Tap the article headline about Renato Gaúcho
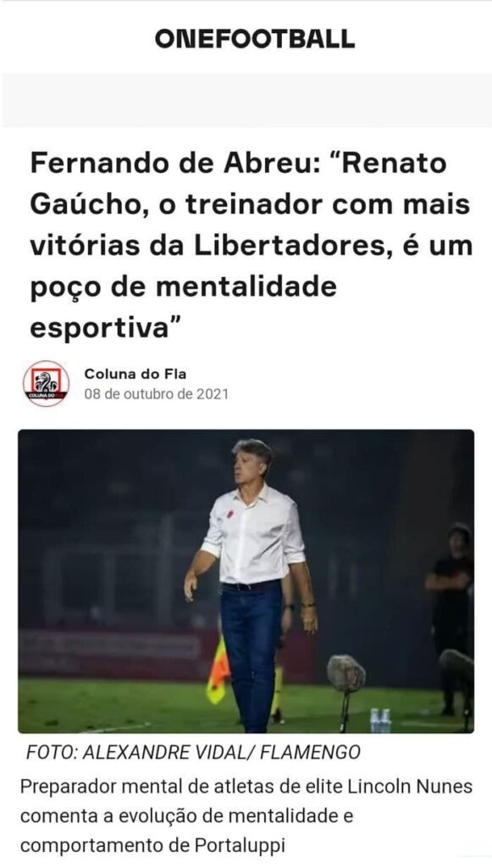The height and width of the screenshot is (868, 492). [252, 246]
